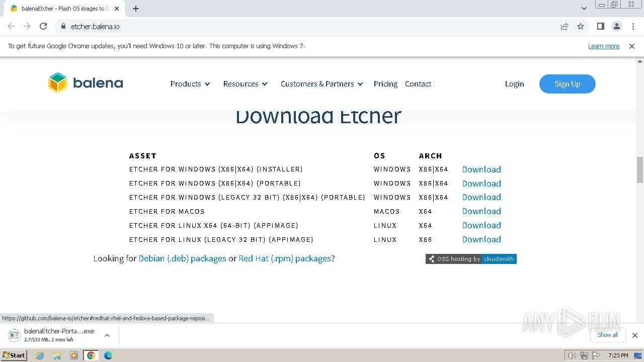Open the Learn more link in update bar
The image size is (644, 362).
coord(604,46)
